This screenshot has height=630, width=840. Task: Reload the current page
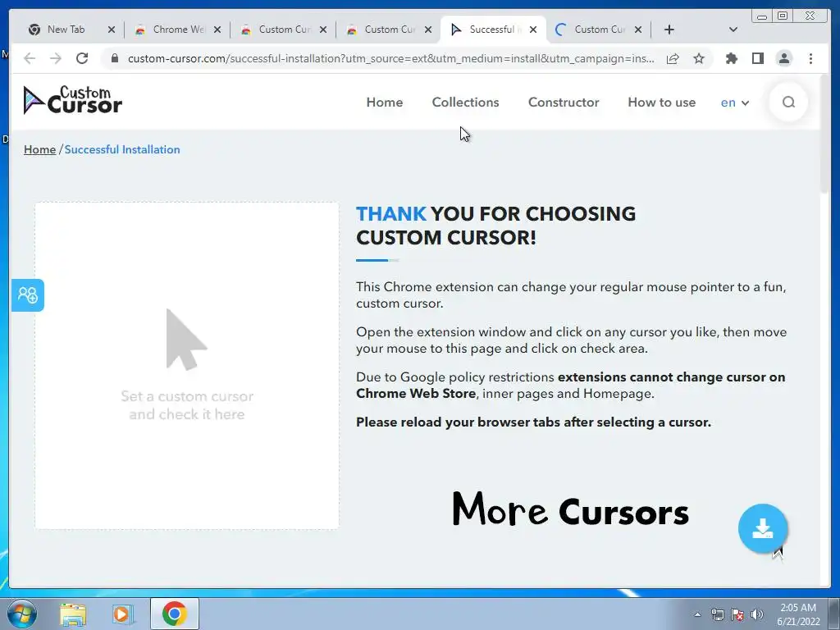click(82, 58)
